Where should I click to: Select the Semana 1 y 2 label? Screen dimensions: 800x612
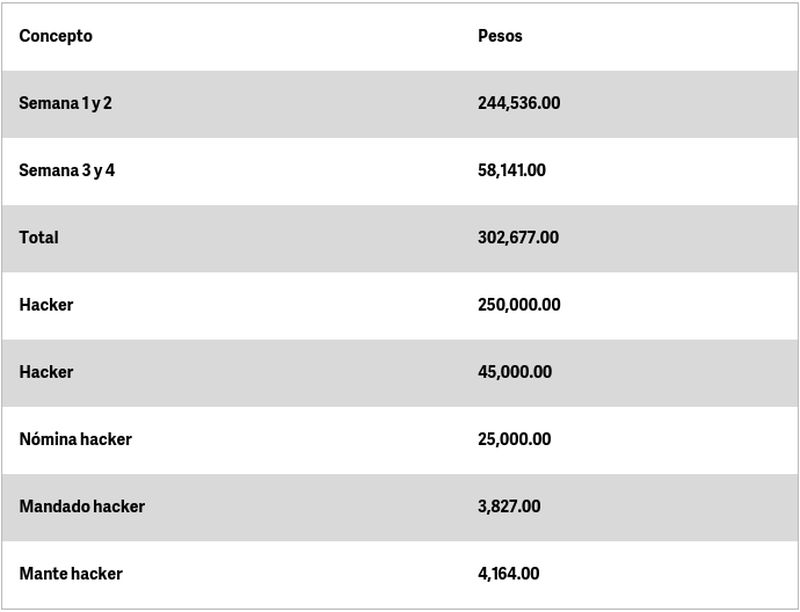coord(65,103)
